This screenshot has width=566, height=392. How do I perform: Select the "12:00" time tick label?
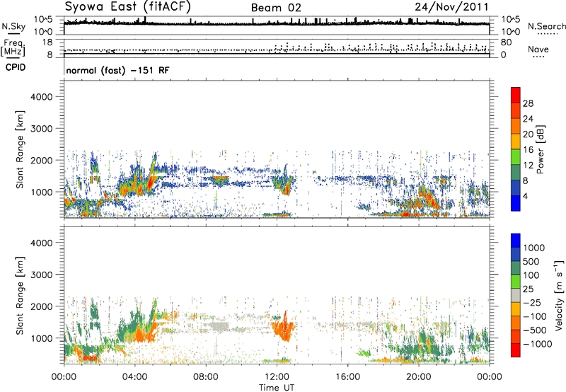(277, 377)
